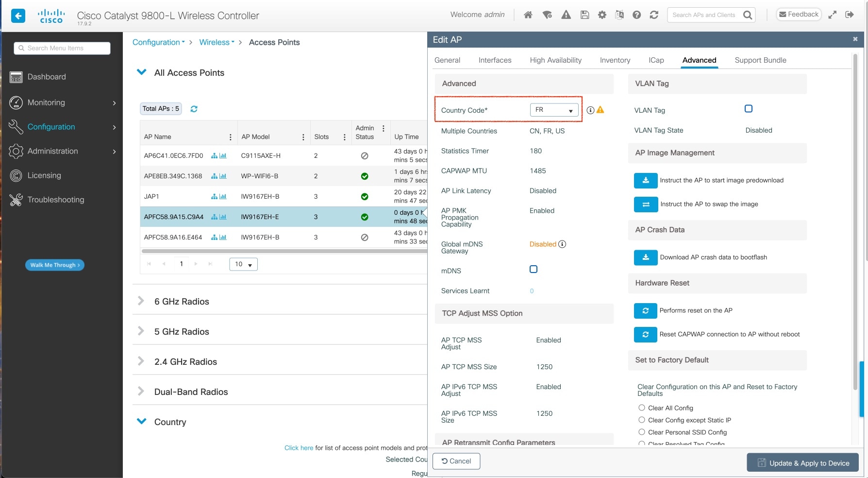Enable the mDNS checkbox
This screenshot has height=478, width=868.
click(x=534, y=269)
